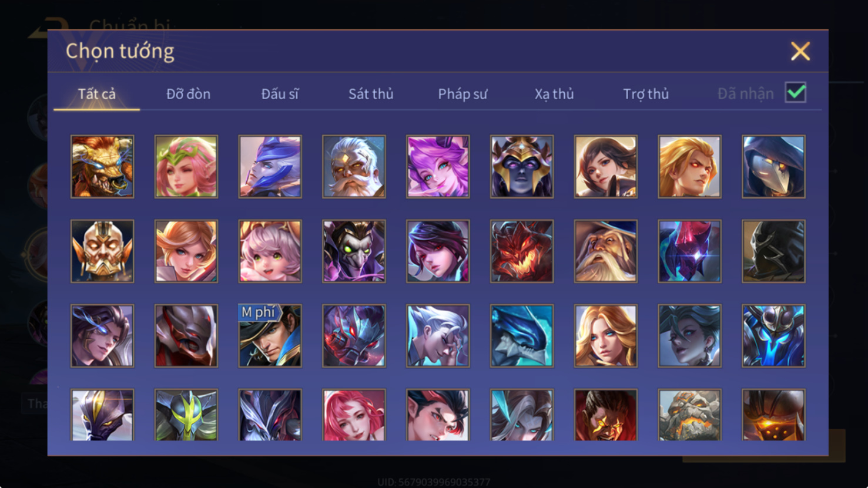
Task: Open the 'Đấu sĩ' hero category tab
Action: [x=280, y=94]
